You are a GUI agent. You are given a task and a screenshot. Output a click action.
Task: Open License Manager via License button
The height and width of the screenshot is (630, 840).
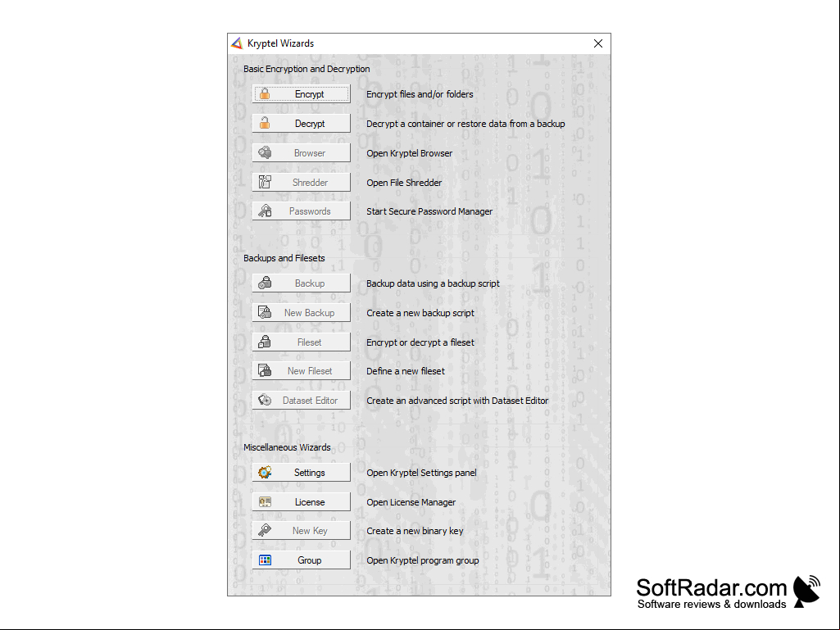point(301,502)
